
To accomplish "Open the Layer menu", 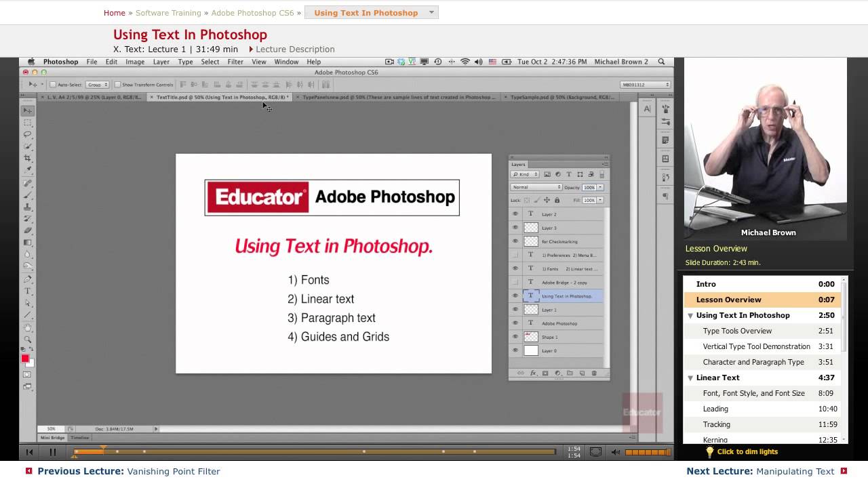I will pos(161,62).
